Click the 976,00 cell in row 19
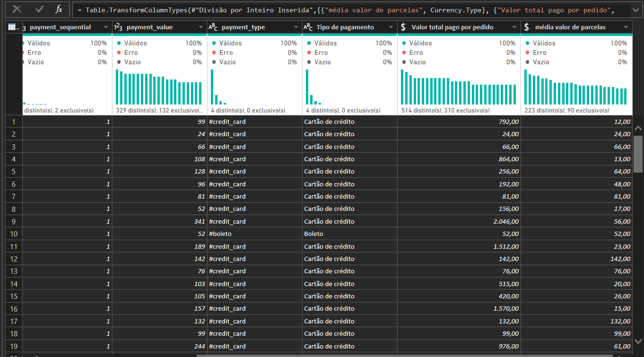This screenshot has height=357, width=644. point(459,346)
